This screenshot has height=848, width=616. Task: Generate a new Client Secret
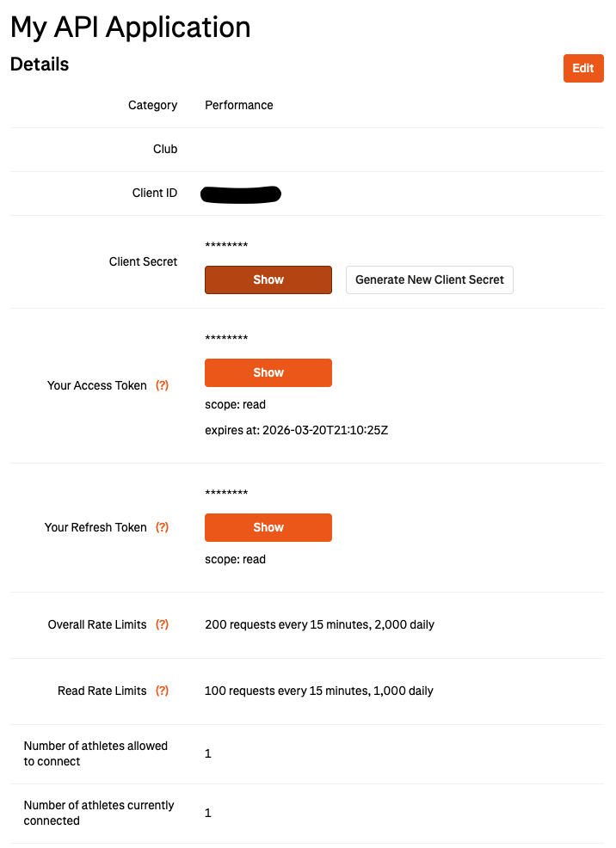pyautogui.click(x=429, y=280)
